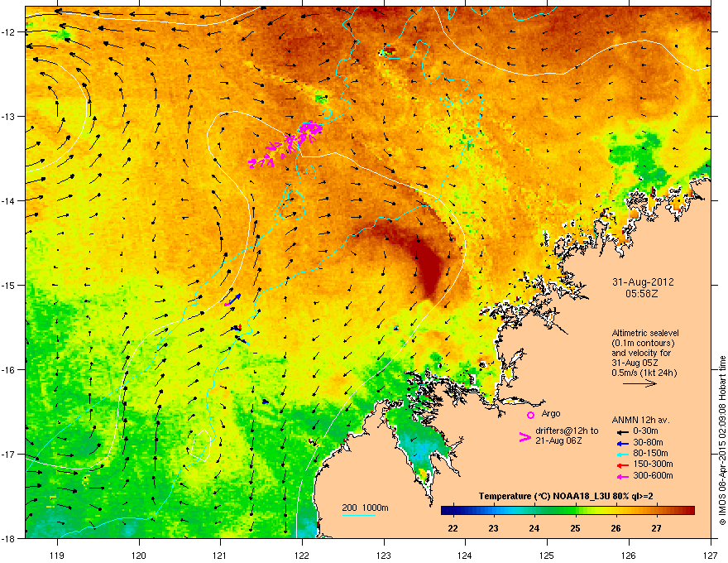Click the colorbar value 24
The image size is (728, 563).
pyautogui.click(x=534, y=528)
